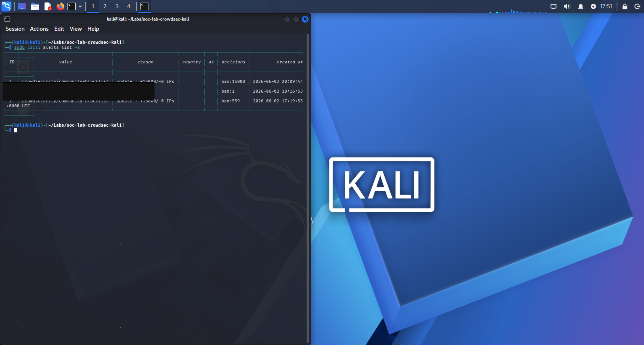644x345 pixels.
Task: Maximize the terminal window
Action: click(296, 19)
